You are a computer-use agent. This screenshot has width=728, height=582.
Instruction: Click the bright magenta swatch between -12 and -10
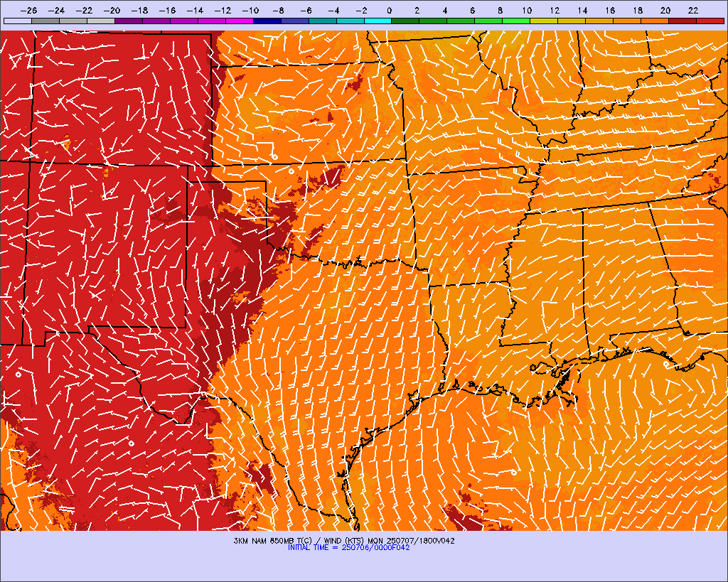239,21
